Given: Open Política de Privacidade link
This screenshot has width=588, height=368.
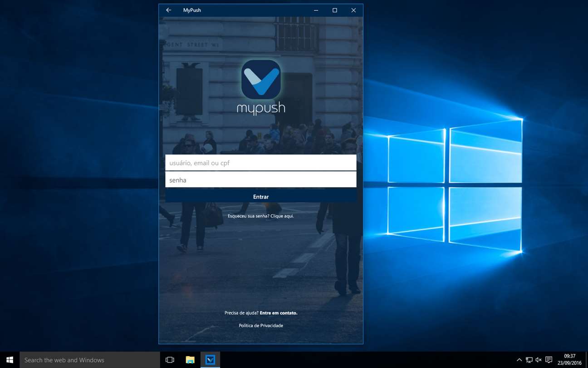Looking at the screenshot, I should click(261, 326).
